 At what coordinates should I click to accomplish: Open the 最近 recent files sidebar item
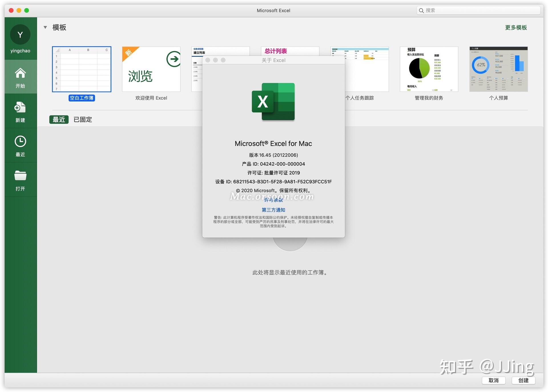click(20, 146)
